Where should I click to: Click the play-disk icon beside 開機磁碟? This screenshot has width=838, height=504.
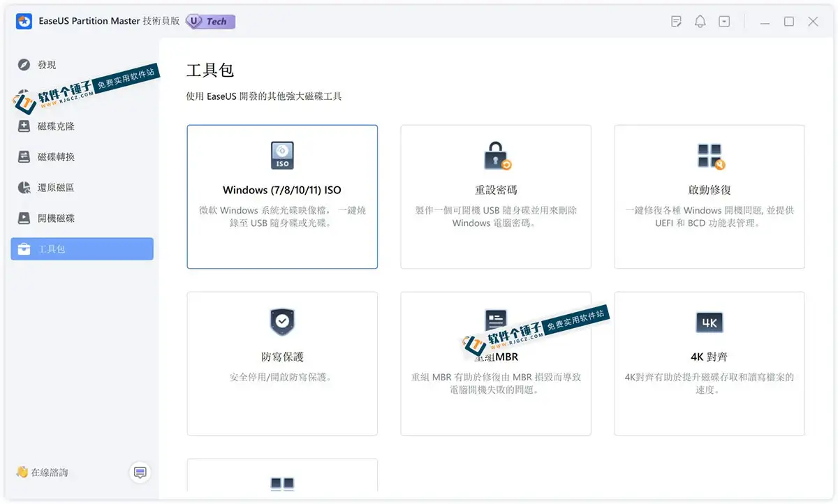pyautogui.click(x=24, y=218)
